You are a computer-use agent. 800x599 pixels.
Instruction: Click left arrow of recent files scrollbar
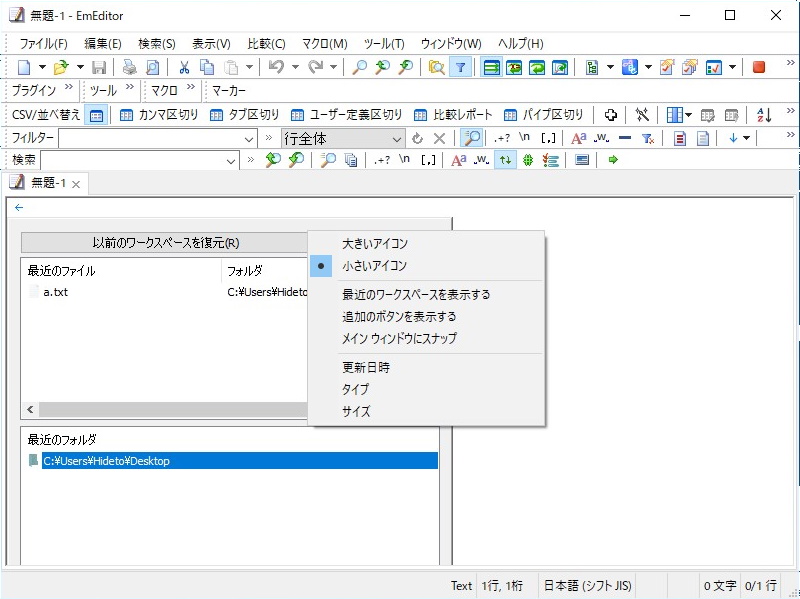30,409
